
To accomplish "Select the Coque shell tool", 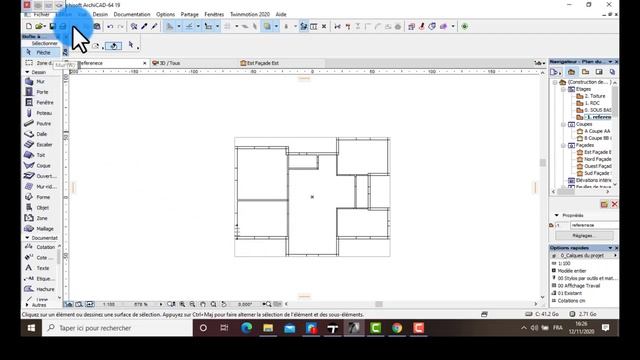I will pos(40,165).
